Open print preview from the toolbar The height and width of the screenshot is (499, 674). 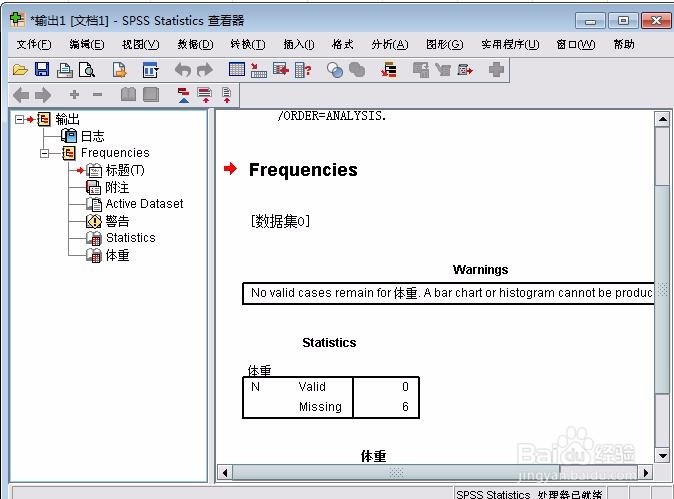[x=86, y=70]
